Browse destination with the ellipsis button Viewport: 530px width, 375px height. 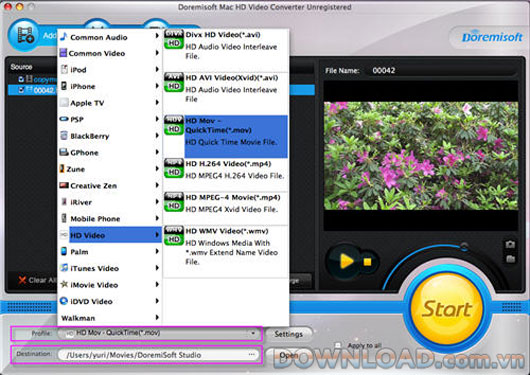[x=251, y=354]
